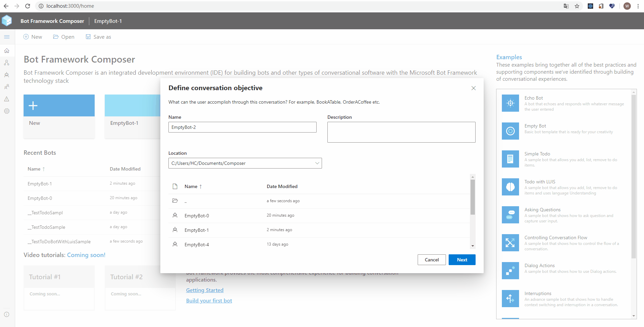Open the dialog flow design sidebar icon

pyautogui.click(x=7, y=63)
